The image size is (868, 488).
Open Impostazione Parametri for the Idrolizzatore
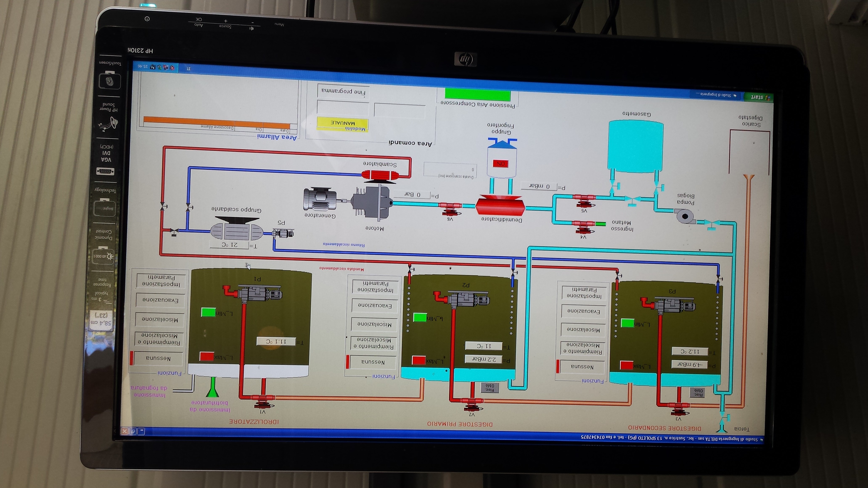point(161,281)
